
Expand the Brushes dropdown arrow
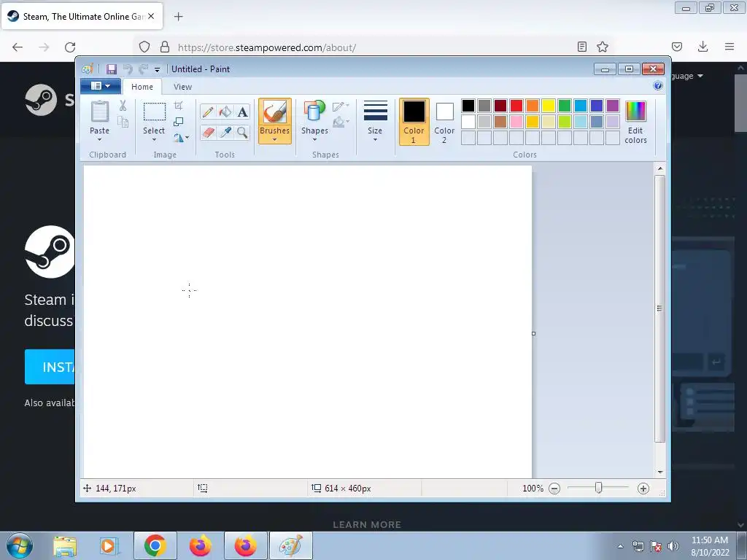click(x=275, y=139)
